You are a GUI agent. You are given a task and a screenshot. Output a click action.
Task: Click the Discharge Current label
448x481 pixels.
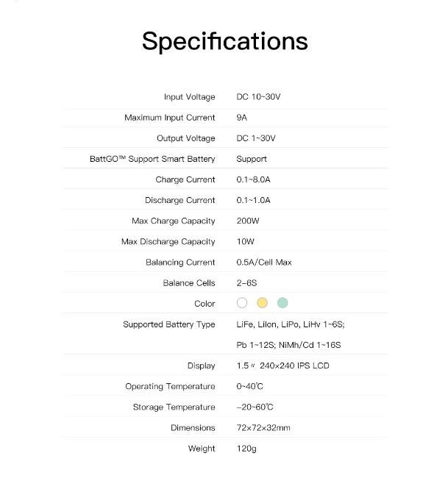point(179,200)
